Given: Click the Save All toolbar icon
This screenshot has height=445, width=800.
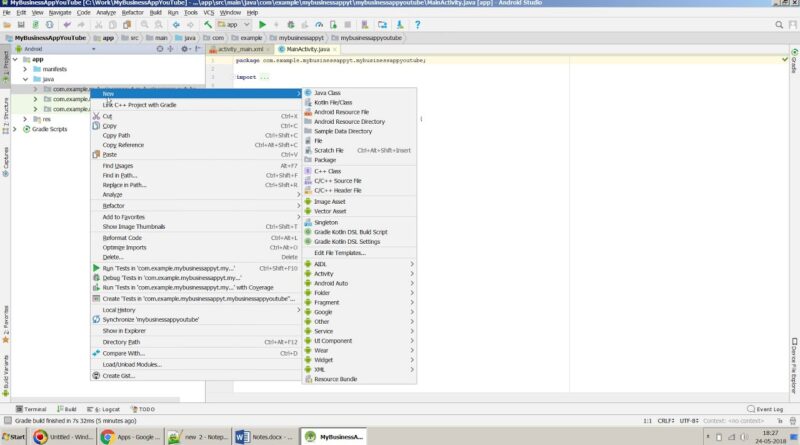Looking at the screenshot, I should [x=21, y=24].
